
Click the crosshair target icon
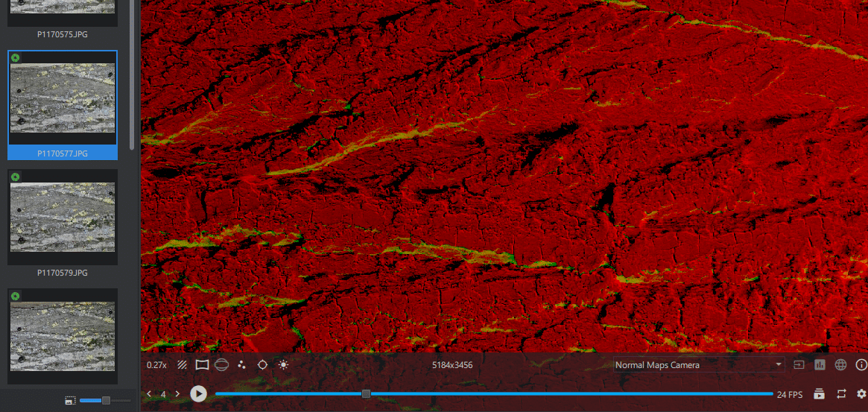click(x=262, y=365)
